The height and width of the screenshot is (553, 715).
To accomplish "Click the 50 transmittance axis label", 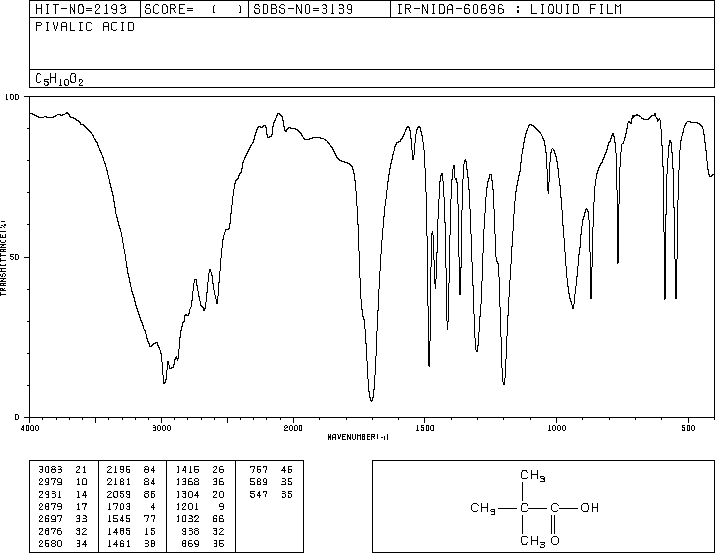I will (15, 257).
